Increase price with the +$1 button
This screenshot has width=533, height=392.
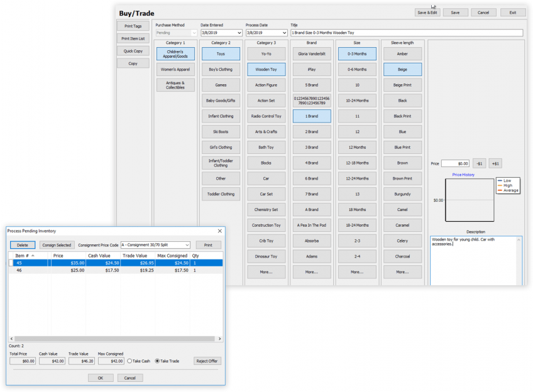495,163
